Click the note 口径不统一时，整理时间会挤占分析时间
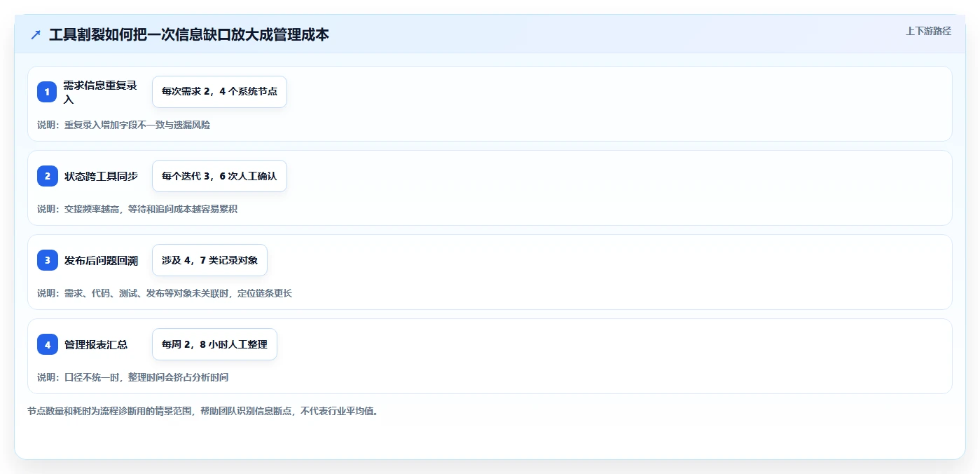The image size is (980, 474). 132,377
